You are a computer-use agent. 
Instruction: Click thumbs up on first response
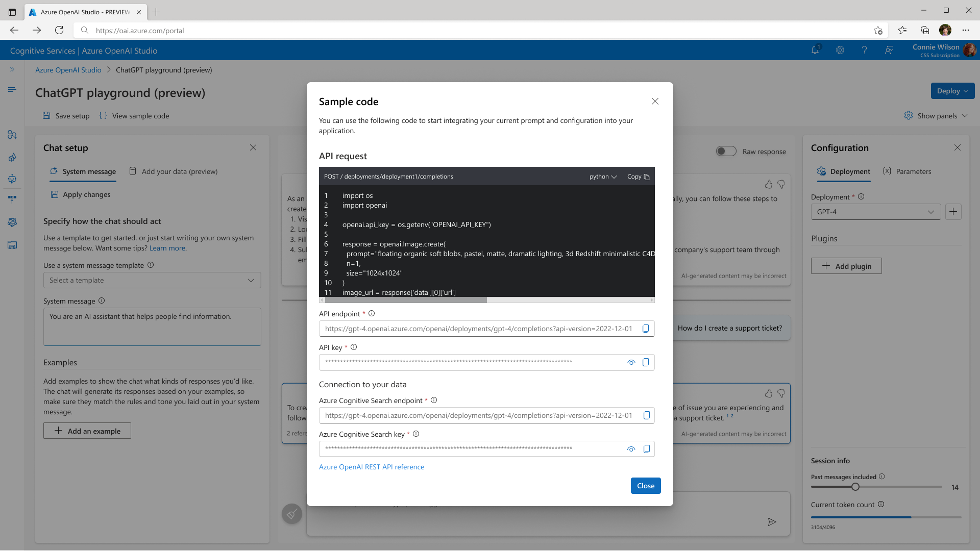coord(768,184)
